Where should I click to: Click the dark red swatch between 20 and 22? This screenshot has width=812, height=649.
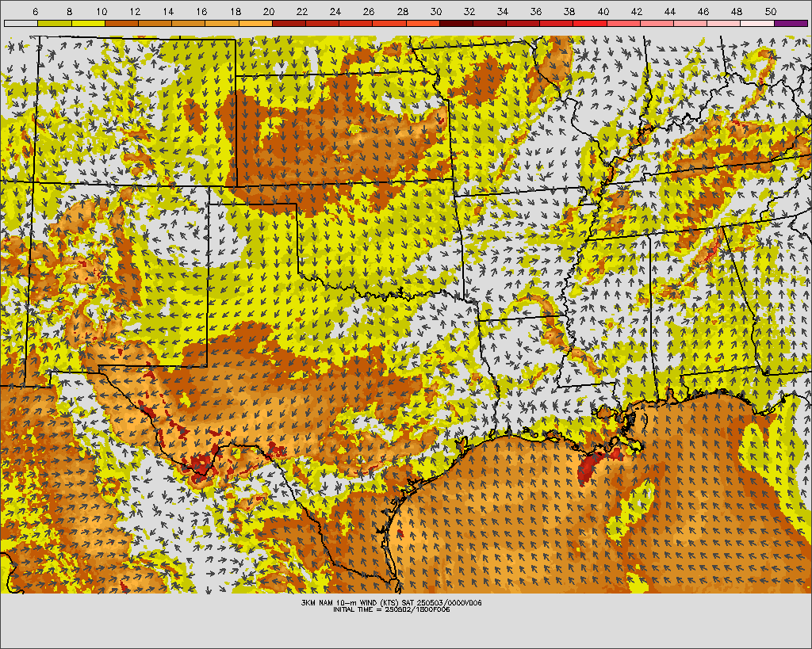(289, 23)
